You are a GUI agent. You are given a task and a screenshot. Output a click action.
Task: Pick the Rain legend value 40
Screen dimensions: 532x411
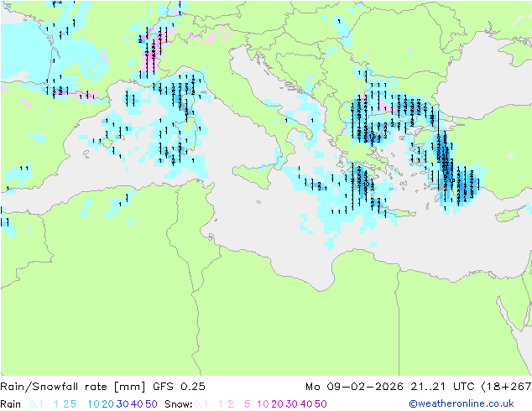coord(137,404)
